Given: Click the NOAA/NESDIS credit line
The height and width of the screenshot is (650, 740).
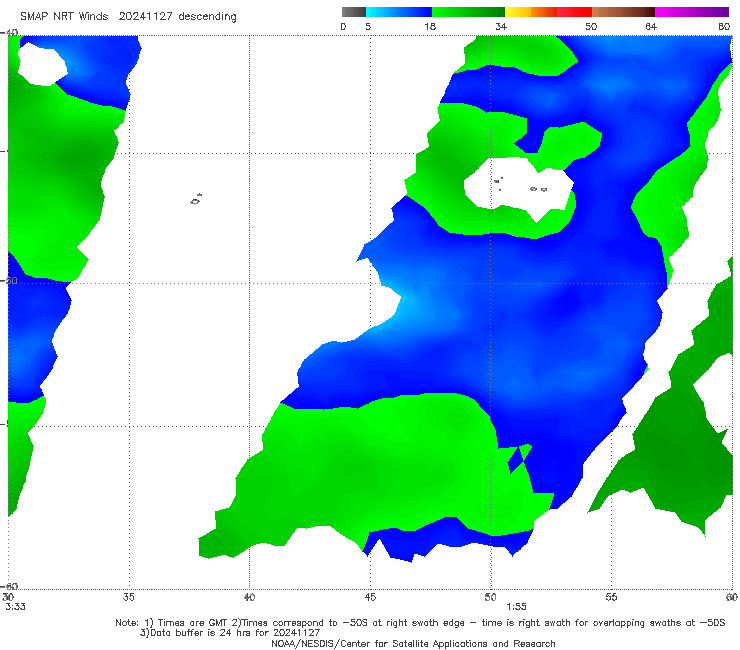Looking at the screenshot, I should [x=413, y=643].
